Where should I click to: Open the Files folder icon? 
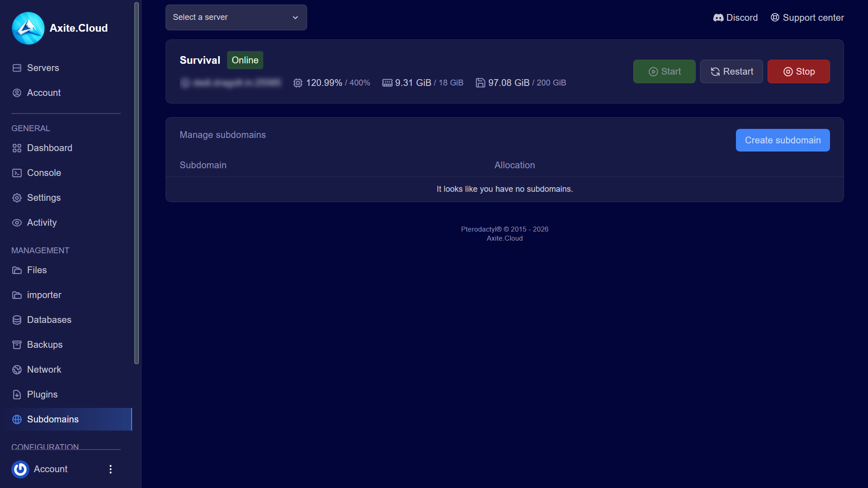coord(17,270)
